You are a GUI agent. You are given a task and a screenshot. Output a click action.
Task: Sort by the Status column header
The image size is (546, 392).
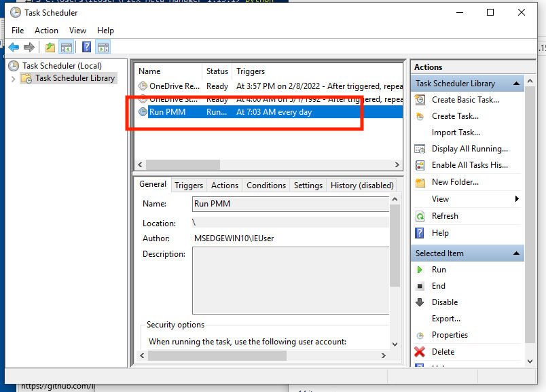coord(217,71)
